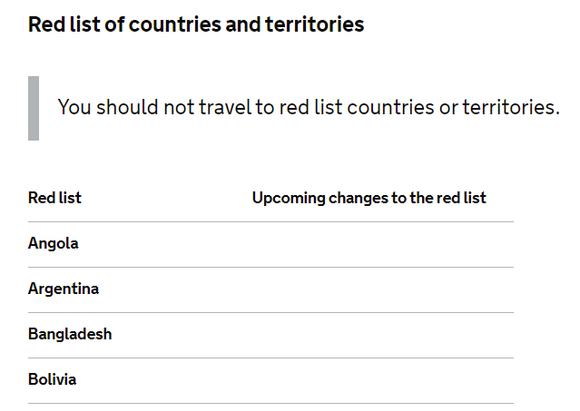The height and width of the screenshot is (411, 580).
Task: Click the Argentina country name
Action: (x=64, y=289)
